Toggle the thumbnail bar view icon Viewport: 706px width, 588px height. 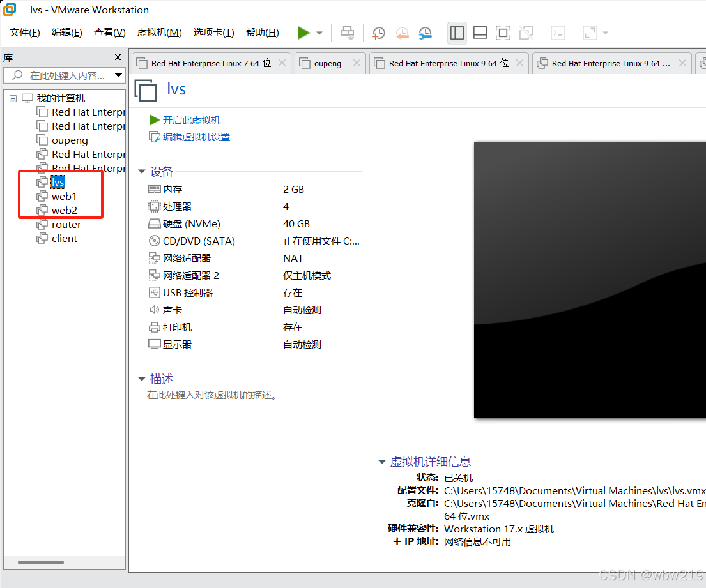pos(480,33)
